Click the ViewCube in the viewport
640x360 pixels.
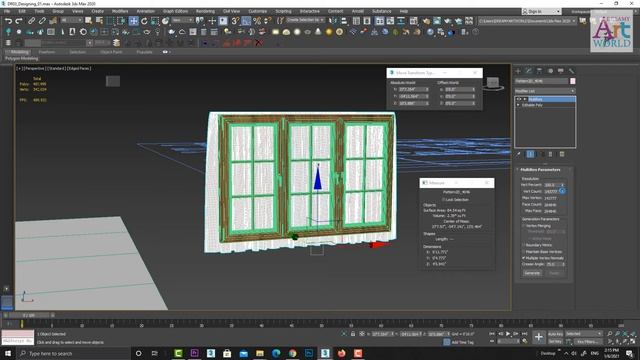493,83
